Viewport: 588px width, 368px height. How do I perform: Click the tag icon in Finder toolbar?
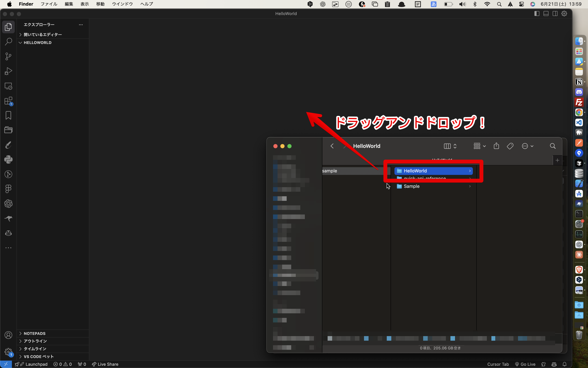(x=510, y=146)
